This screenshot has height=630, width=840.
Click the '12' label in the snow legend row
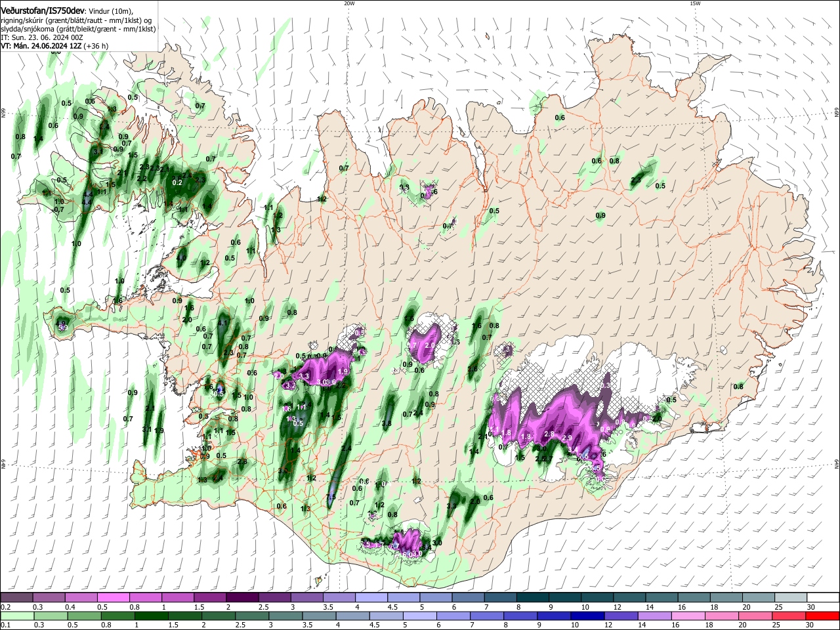(617, 607)
